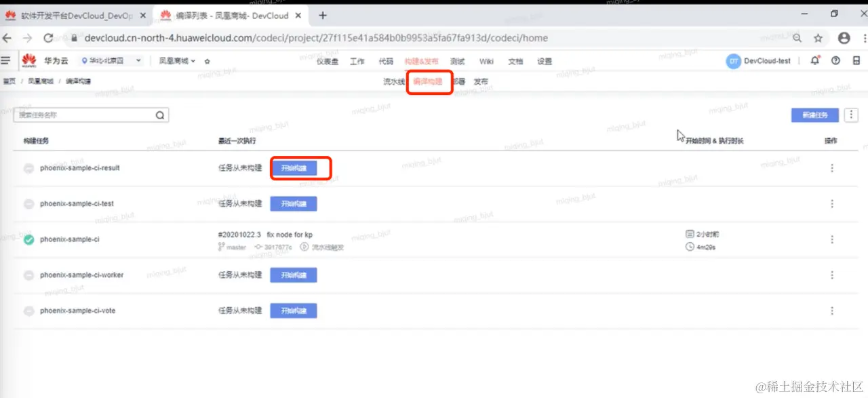Click the search magnifier icon
Viewport: 868px width, 398px height.
160,115
